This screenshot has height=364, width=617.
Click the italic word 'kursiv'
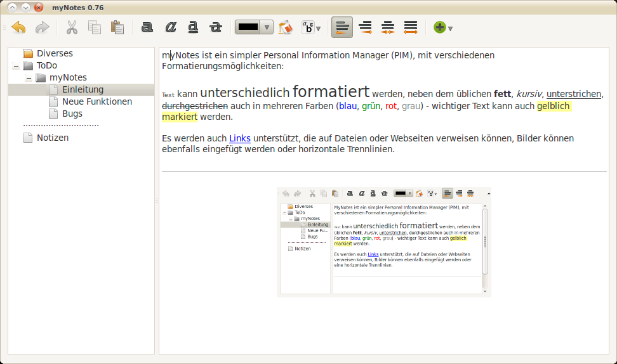point(529,94)
